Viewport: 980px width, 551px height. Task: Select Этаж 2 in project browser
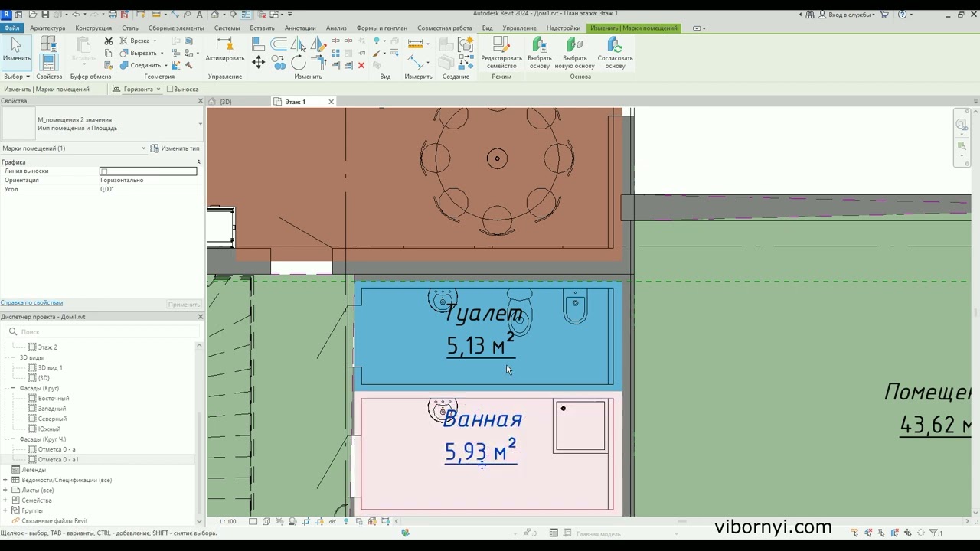click(47, 347)
